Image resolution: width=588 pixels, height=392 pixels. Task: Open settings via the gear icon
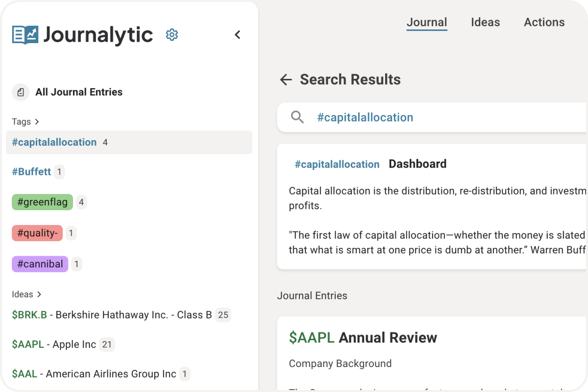pyautogui.click(x=172, y=35)
